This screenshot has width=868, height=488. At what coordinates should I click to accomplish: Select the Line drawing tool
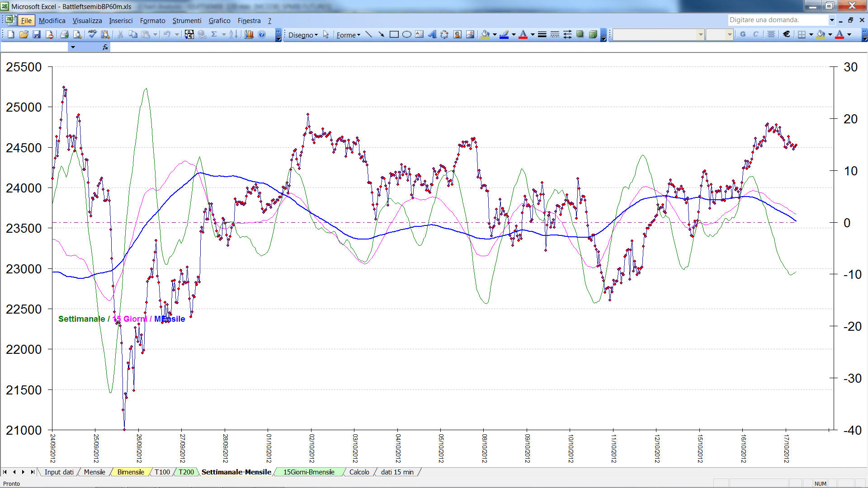coord(369,34)
